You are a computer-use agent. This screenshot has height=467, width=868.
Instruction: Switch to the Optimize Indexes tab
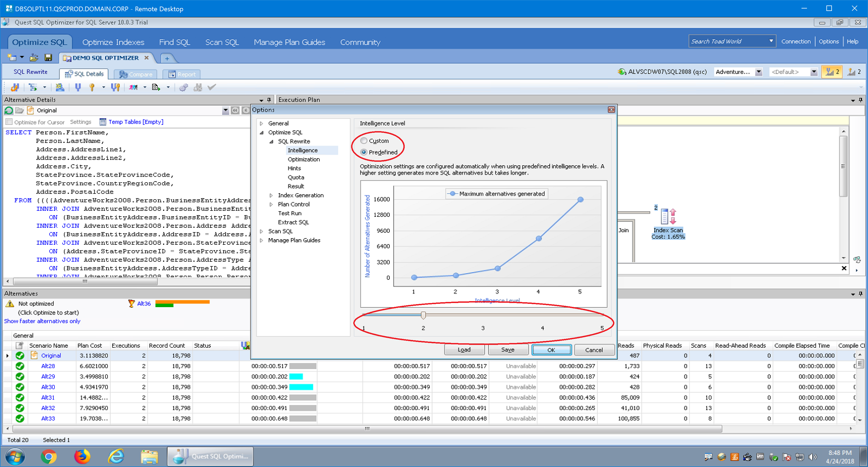coord(113,42)
